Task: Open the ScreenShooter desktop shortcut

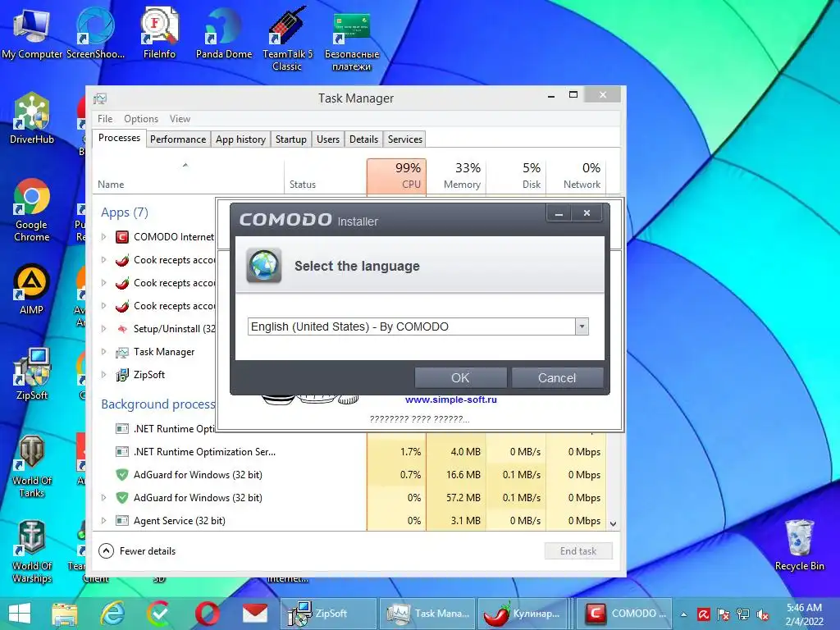Action: [x=95, y=32]
